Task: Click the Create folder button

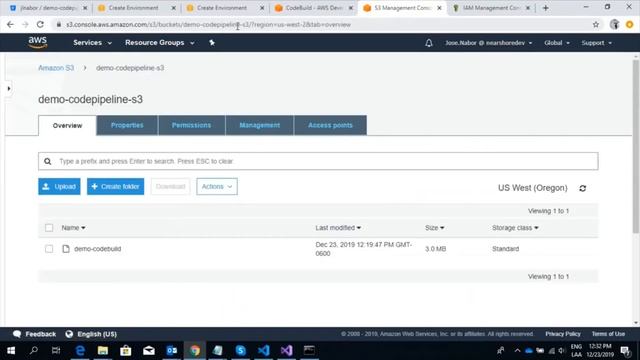Action: [x=116, y=187]
